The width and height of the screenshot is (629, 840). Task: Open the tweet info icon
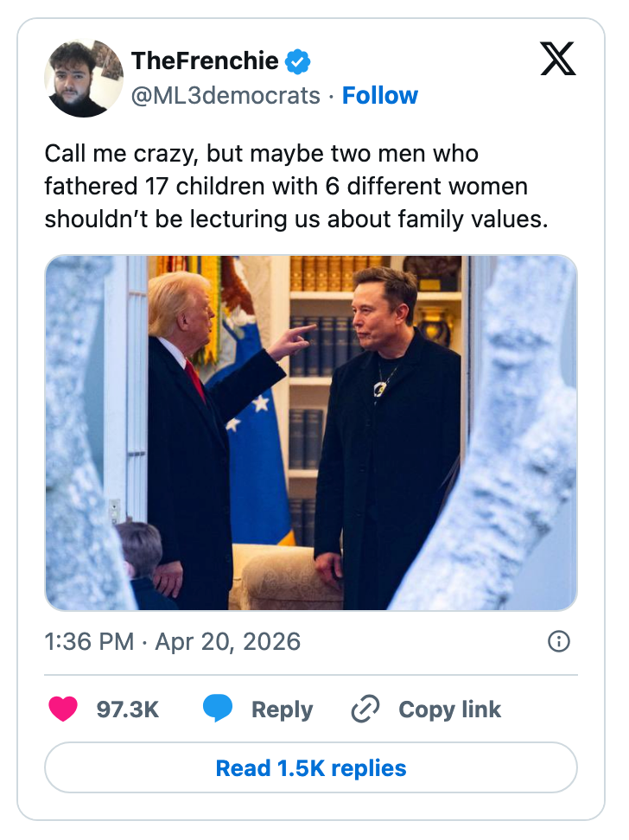click(x=559, y=641)
